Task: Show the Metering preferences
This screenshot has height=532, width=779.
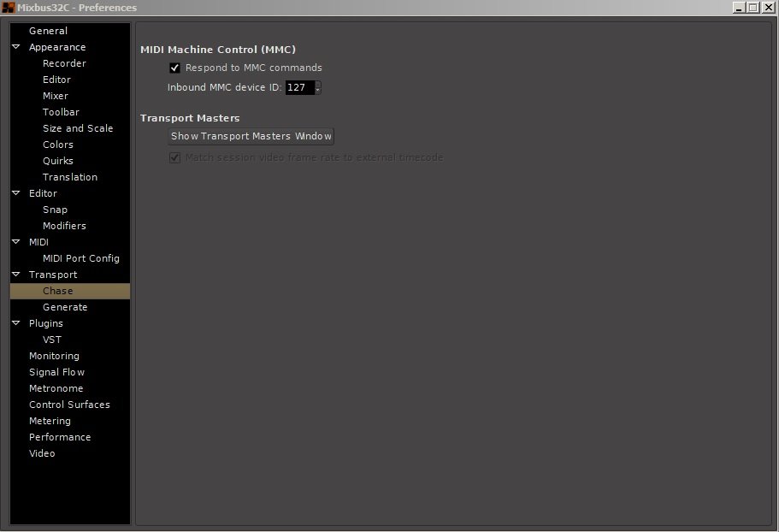Action: [50, 421]
